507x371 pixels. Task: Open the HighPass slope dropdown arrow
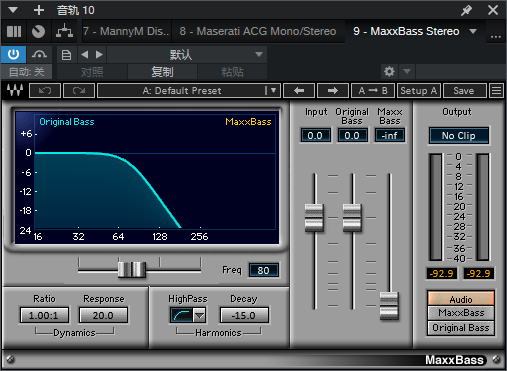point(199,315)
